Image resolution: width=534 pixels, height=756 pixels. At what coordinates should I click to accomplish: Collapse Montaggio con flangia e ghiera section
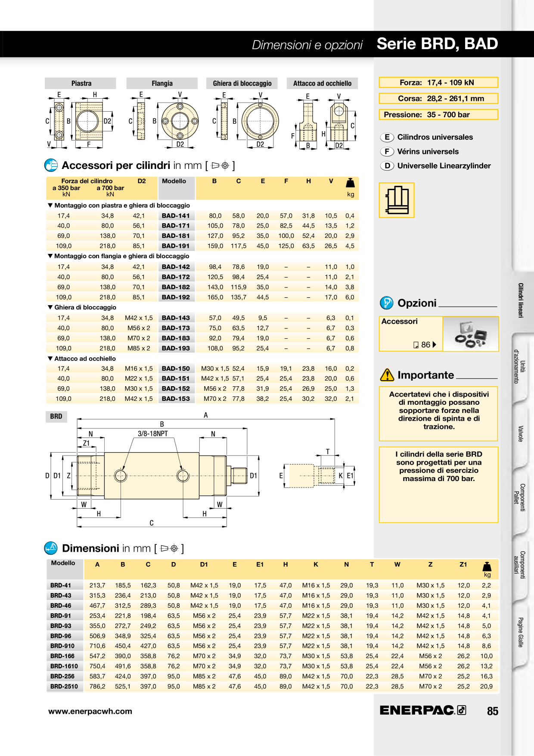(x=118, y=256)
